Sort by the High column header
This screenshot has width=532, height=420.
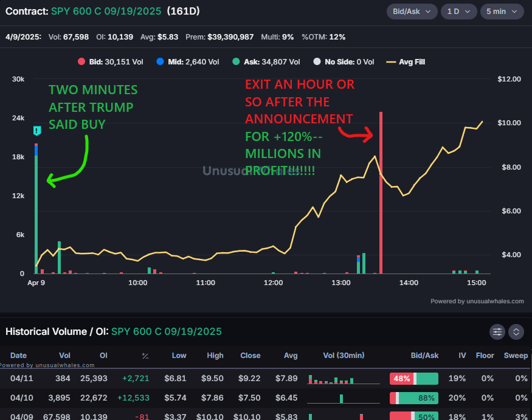click(x=215, y=356)
